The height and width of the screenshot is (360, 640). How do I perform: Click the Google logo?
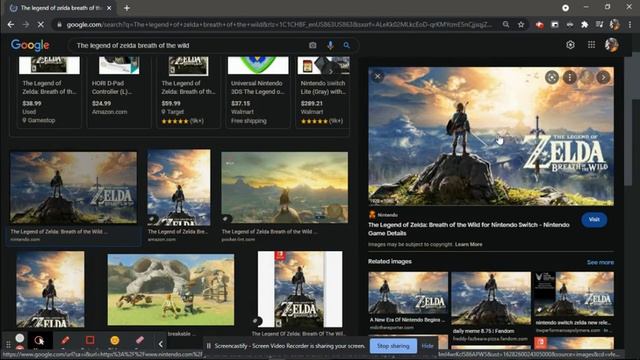[x=30, y=45]
